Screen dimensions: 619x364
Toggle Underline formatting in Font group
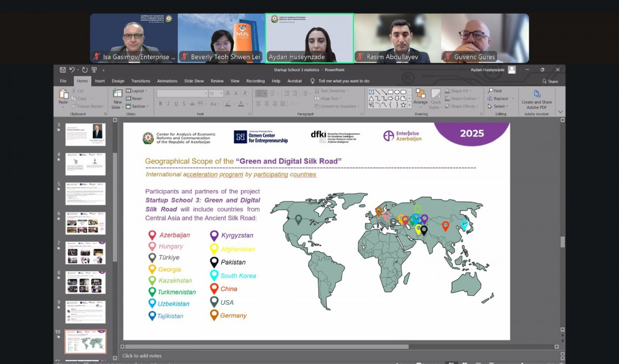176,104
